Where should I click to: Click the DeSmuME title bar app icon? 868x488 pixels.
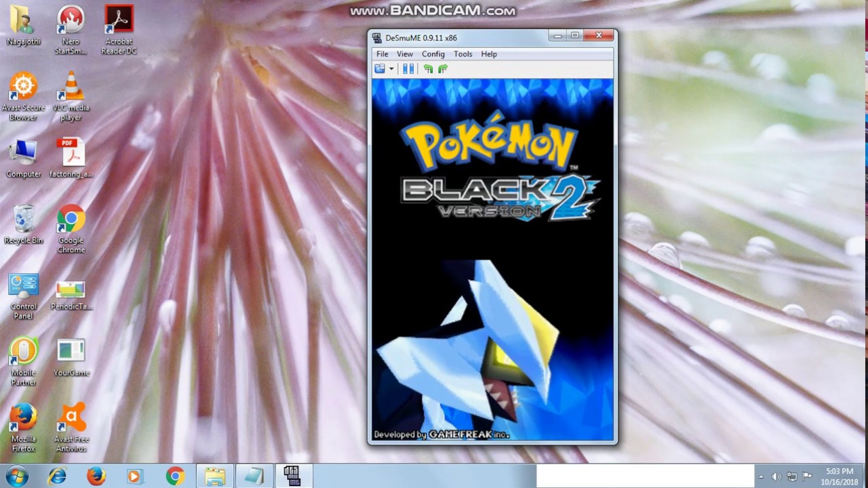pyautogui.click(x=377, y=38)
